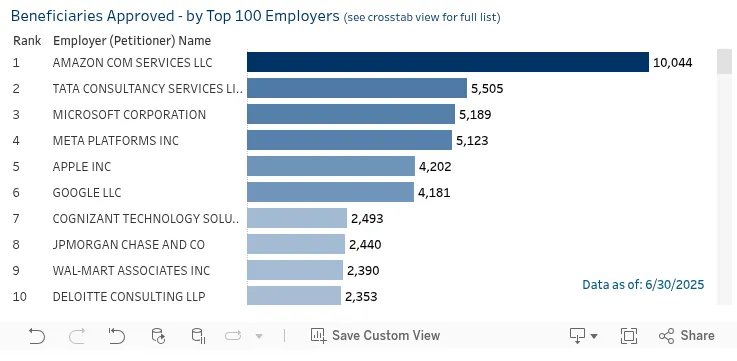Click the Replay animation icon
Screen dimensions: 737x361
[233, 336]
